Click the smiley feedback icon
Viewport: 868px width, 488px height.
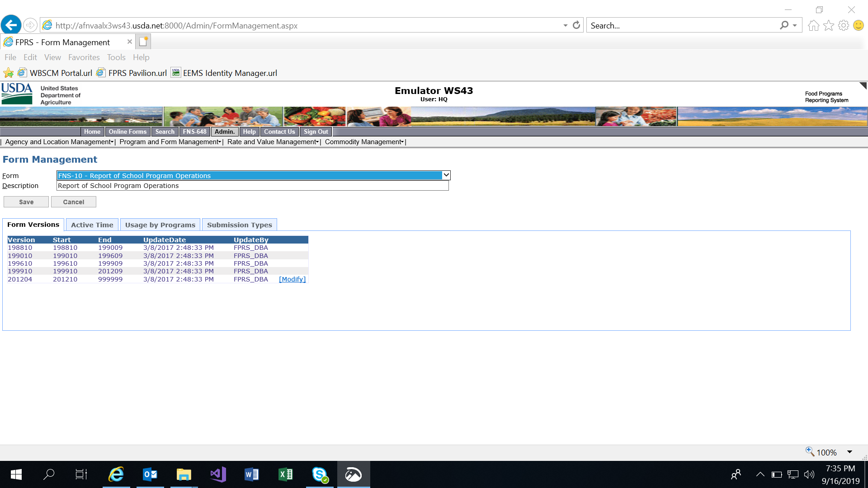tap(858, 25)
